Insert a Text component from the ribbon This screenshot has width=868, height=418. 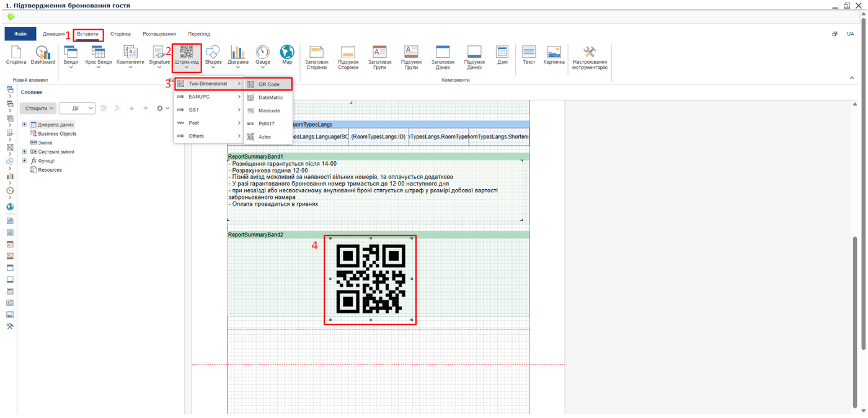[529, 56]
